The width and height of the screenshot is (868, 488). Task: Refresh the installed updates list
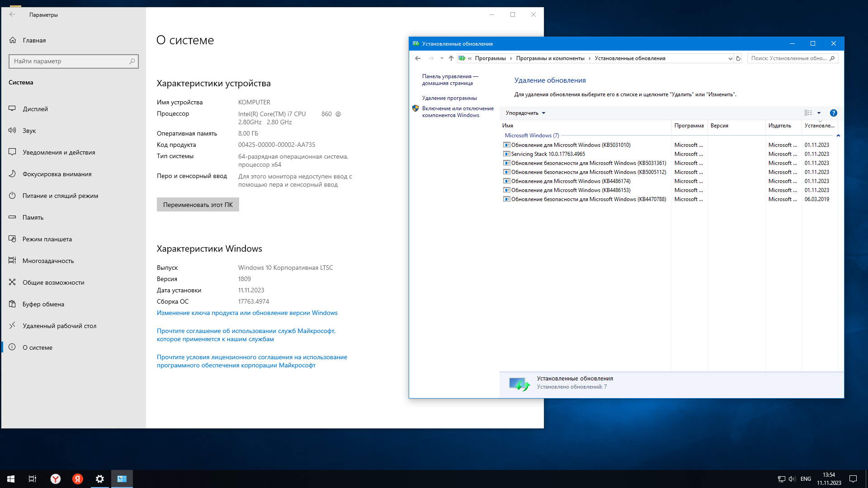point(738,58)
